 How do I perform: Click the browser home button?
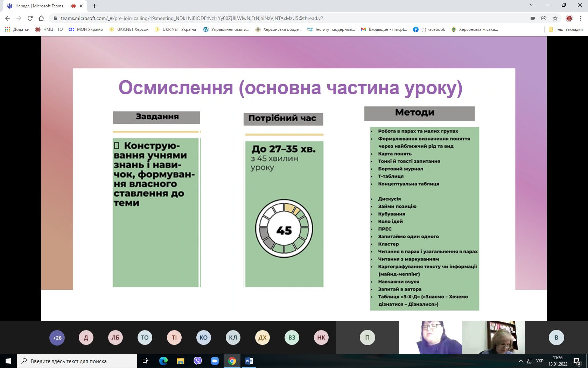point(41,18)
